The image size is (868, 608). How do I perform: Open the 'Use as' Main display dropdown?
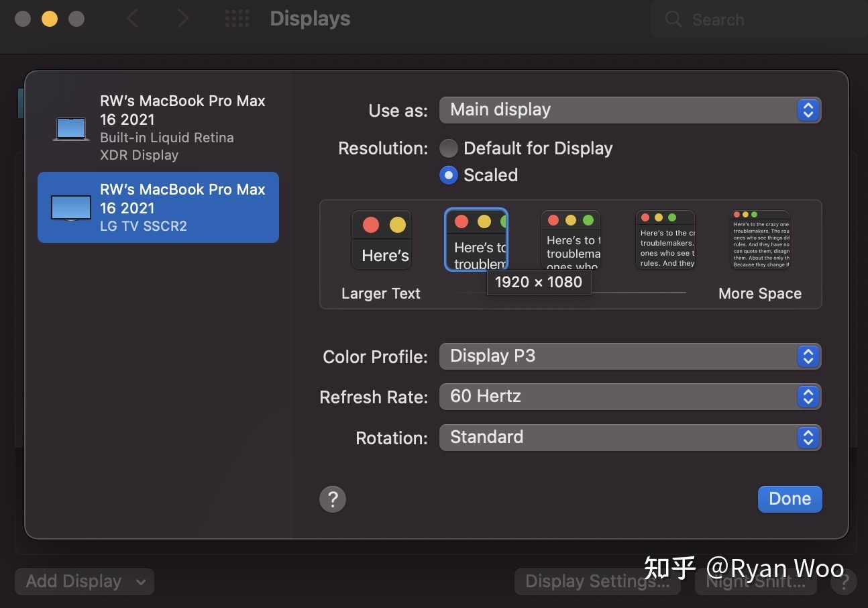coord(630,110)
